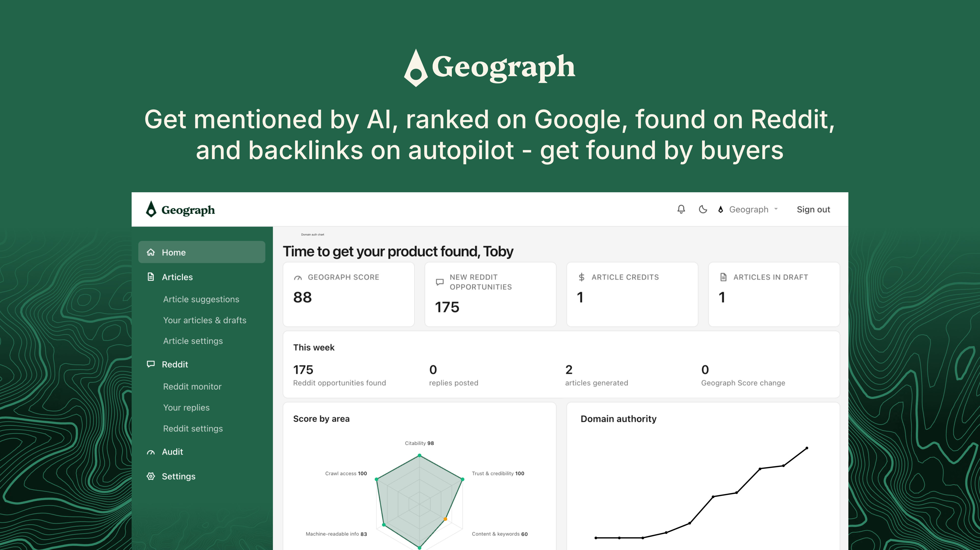This screenshot has height=550, width=980.
Task: Click the Geograph logo in app header
Action: 180,209
